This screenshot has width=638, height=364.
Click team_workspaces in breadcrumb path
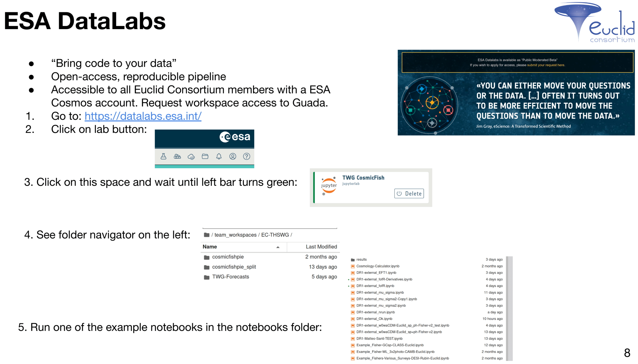click(235, 235)
